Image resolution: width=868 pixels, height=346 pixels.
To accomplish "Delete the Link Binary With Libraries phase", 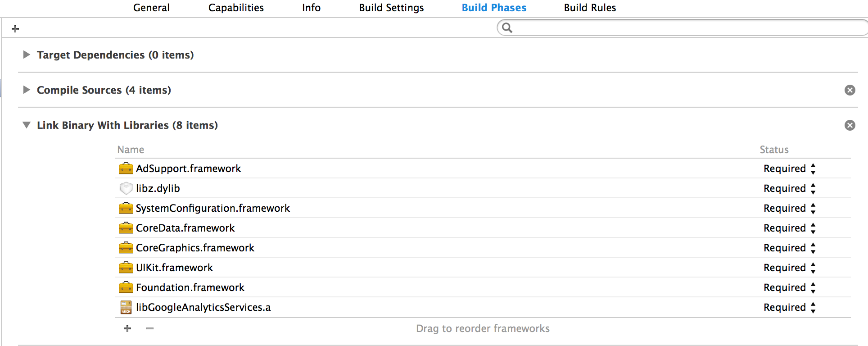I will (850, 125).
